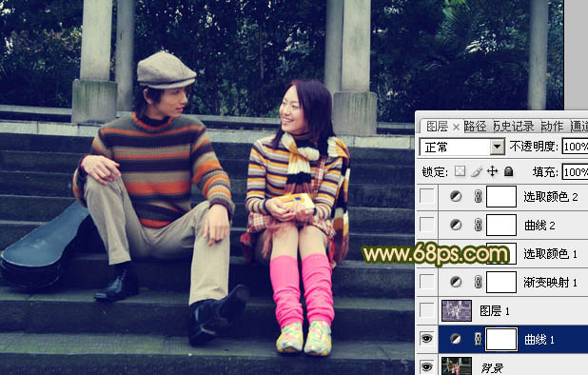Screen dimensions: 588x375
Task: Click the 不透明度 label
Action: [x=534, y=147]
